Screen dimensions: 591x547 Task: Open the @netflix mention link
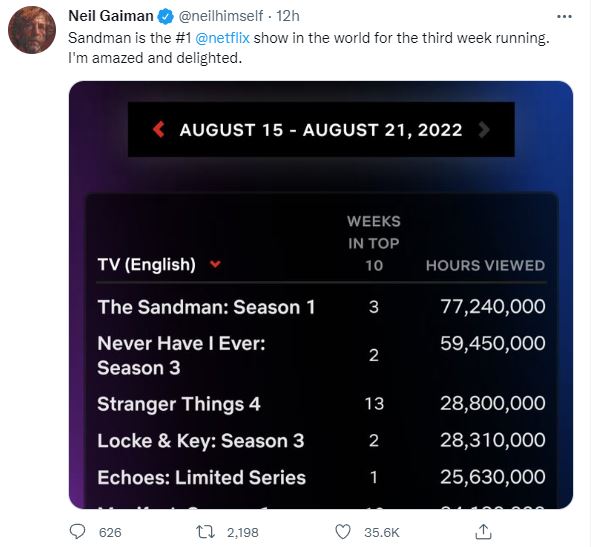pyautogui.click(x=222, y=38)
